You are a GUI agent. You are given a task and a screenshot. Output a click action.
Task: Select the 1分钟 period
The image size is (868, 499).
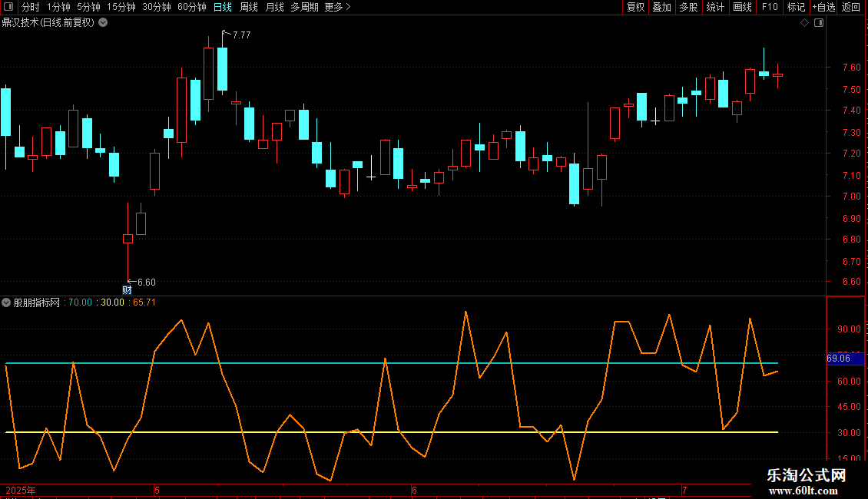click(x=58, y=7)
